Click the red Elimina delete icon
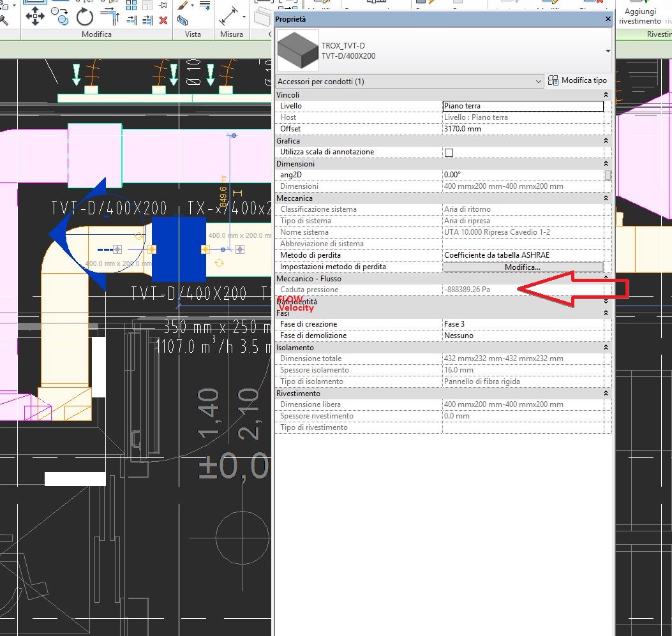Image resolution: width=672 pixels, height=636 pixels. (x=163, y=20)
